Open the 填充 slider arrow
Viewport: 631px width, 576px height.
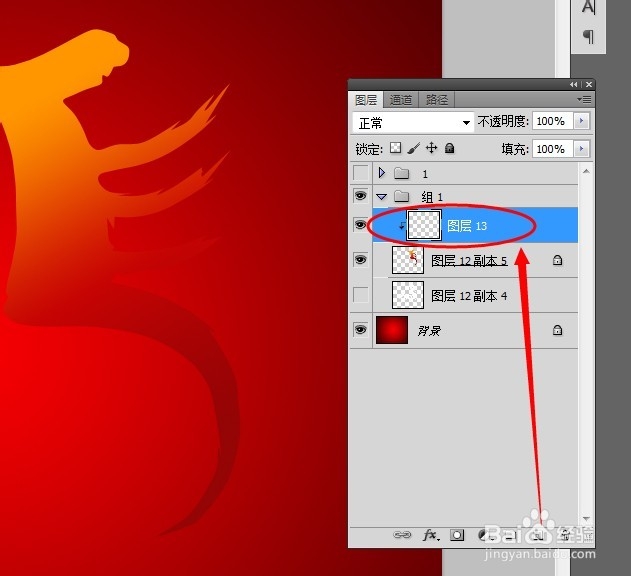(582, 149)
